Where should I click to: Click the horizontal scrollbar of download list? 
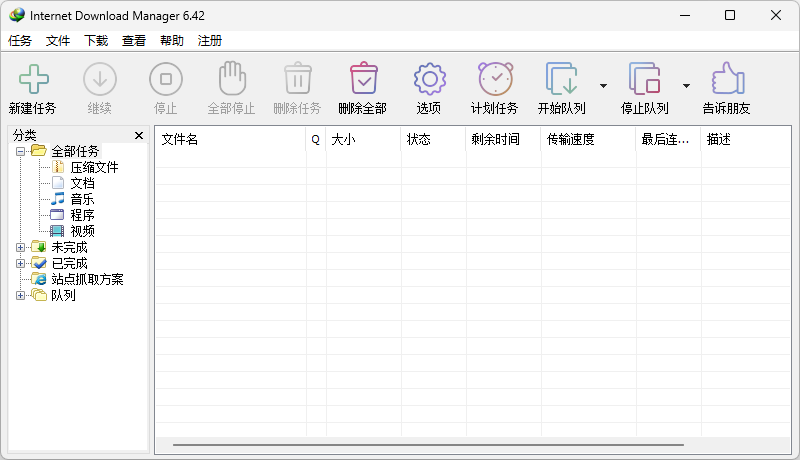coord(428,445)
